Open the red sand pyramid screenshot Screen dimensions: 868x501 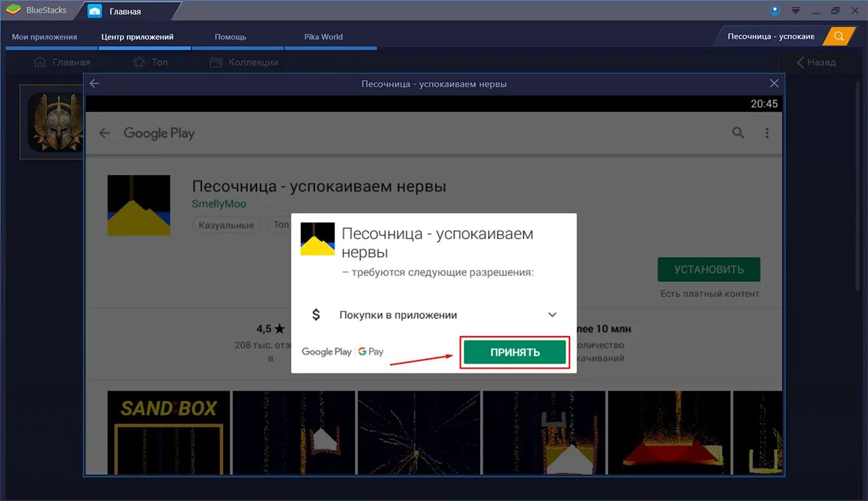click(669, 433)
